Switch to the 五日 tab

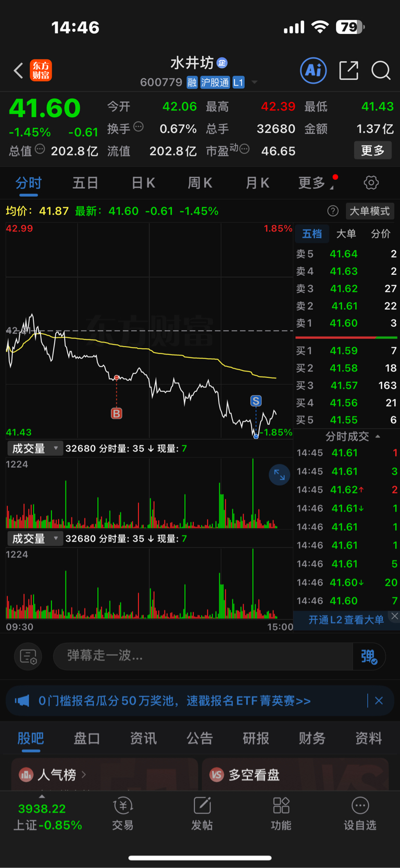tap(85, 183)
